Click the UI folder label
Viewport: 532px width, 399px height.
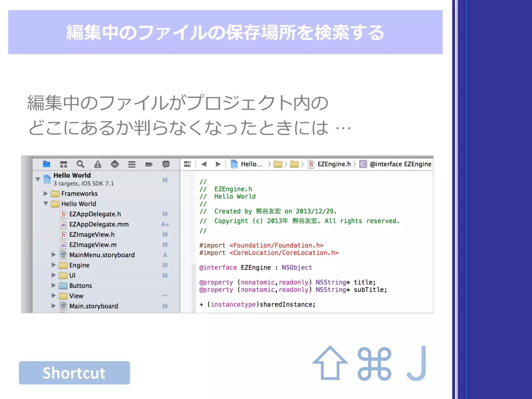coord(72,275)
